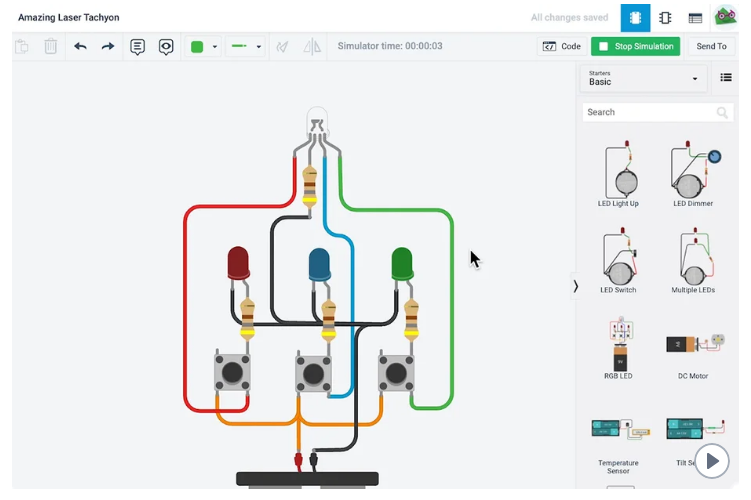Open wire color dropdown arrow
Image resolution: width=751 pixels, height=500 pixels.
point(215,47)
